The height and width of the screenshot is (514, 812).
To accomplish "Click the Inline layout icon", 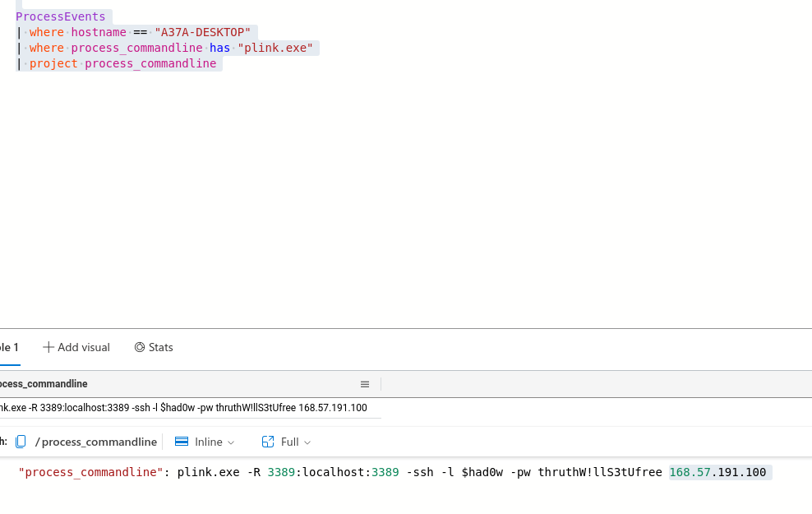I will tap(182, 442).
